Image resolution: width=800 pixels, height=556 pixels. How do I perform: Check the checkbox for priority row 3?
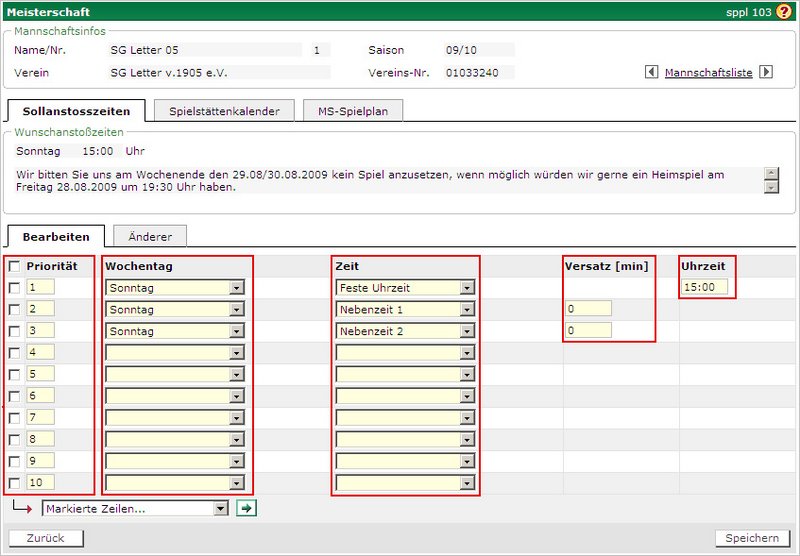13,331
